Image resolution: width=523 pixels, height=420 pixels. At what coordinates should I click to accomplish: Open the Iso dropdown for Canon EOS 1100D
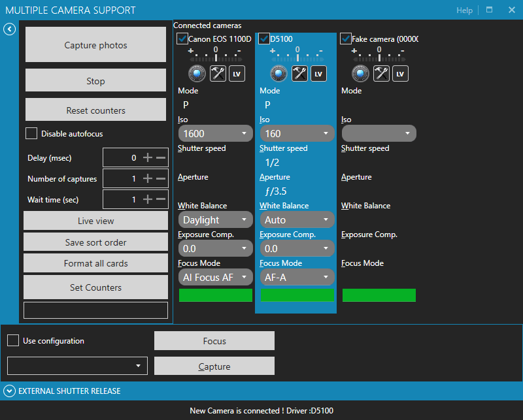tap(215, 133)
